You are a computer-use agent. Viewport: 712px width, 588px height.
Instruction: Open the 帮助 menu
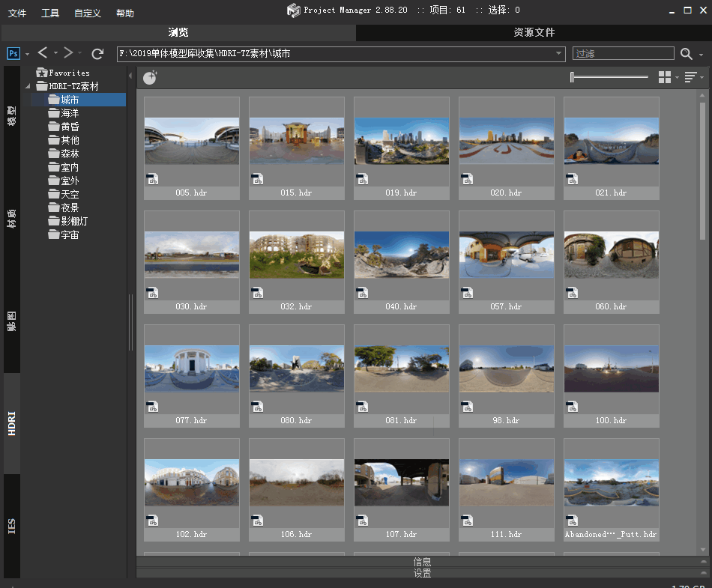point(125,13)
